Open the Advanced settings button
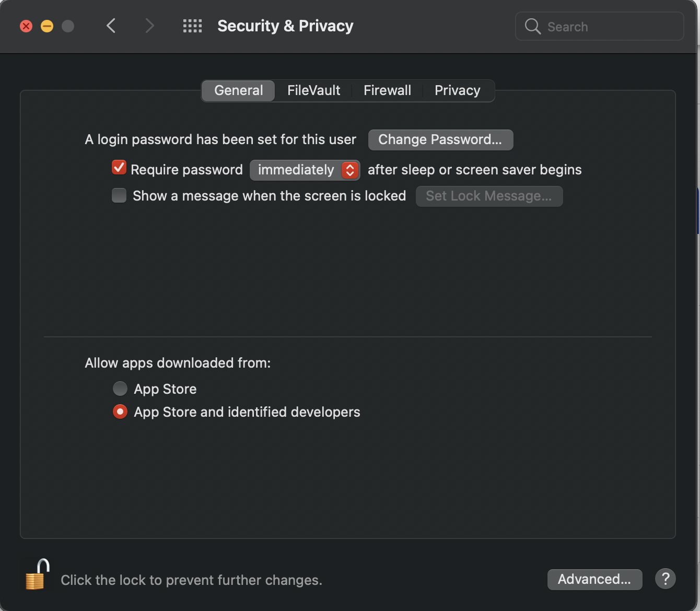The width and height of the screenshot is (700, 611). 594,579
